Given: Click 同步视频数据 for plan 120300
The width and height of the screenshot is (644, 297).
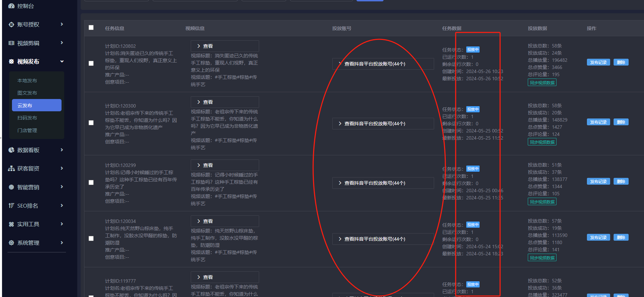Looking at the screenshot, I should click(542, 142).
